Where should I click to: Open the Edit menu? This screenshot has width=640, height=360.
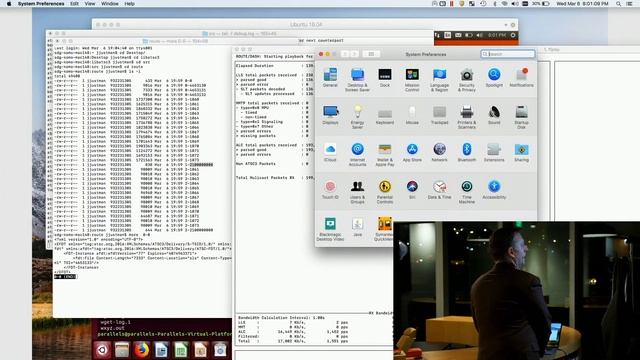74,4
